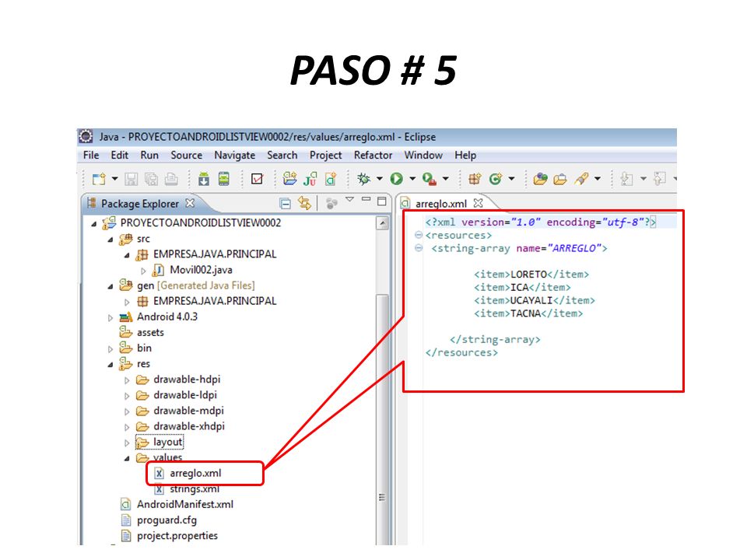The height and width of the screenshot is (560, 747).
Task: Click the New Java Class icon
Action: tap(496, 179)
